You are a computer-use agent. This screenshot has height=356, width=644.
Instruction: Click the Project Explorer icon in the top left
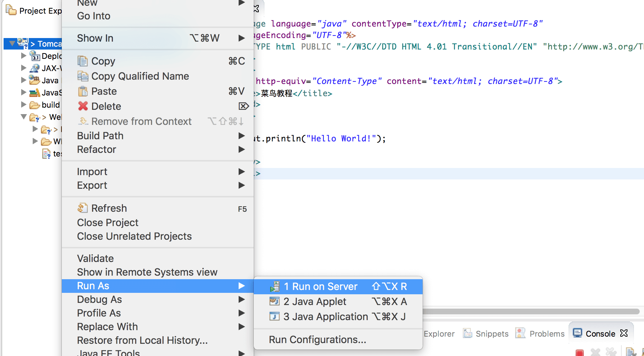point(10,10)
